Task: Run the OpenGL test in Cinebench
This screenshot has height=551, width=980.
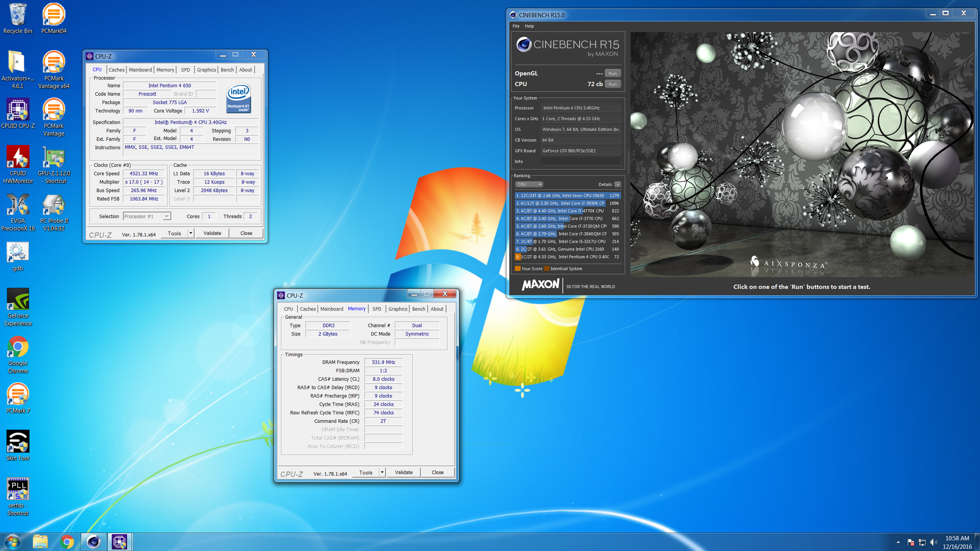Action: (612, 73)
